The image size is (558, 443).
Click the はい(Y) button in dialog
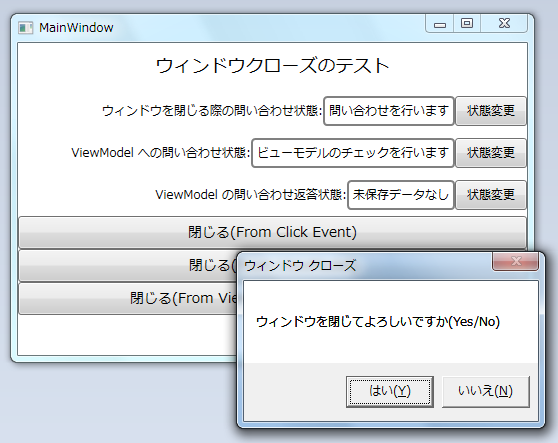[x=390, y=392]
